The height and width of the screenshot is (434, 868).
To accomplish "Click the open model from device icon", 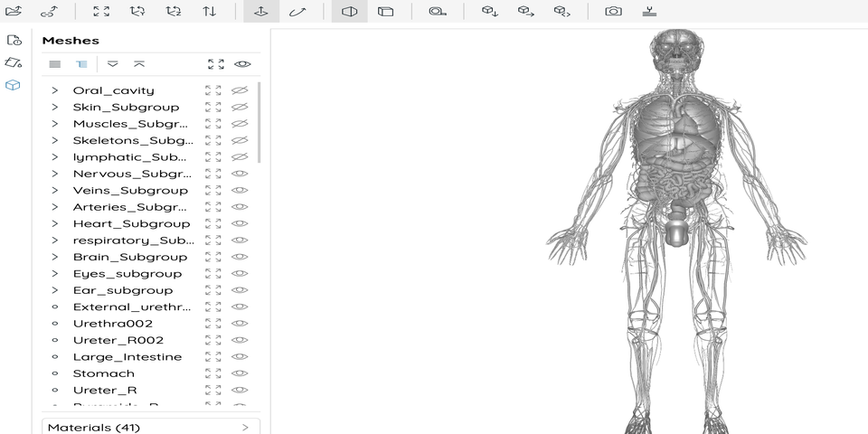I will pos(14,12).
